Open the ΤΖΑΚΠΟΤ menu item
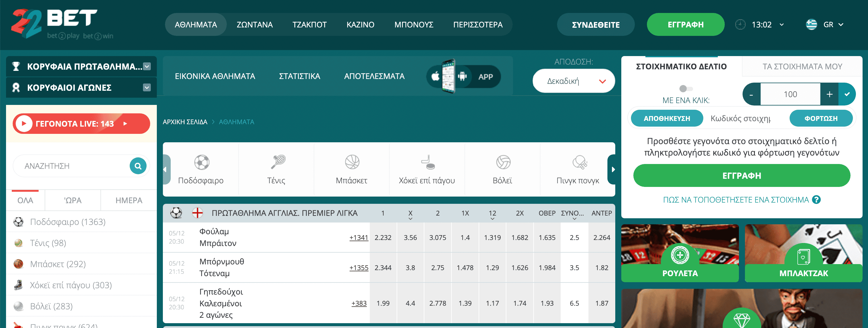The image size is (868, 328). click(309, 25)
